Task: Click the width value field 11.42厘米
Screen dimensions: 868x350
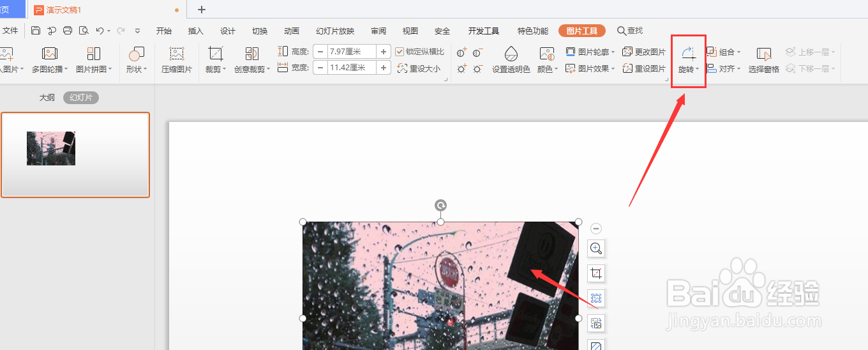Action: [352, 68]
